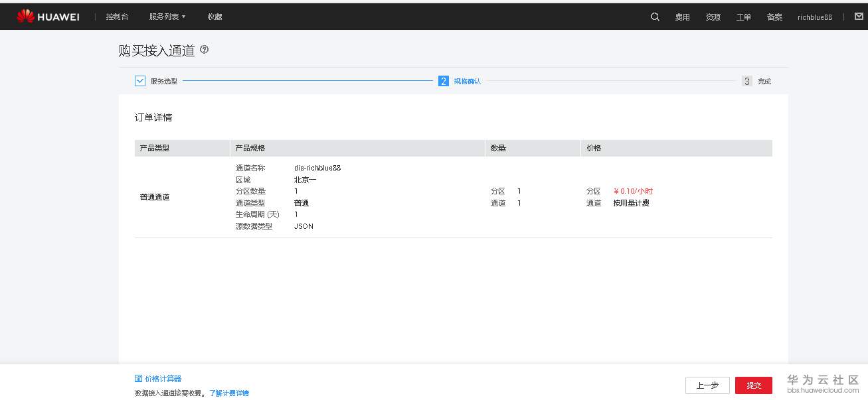Click the 上一步 previous step button

click(x=707, y=385)
